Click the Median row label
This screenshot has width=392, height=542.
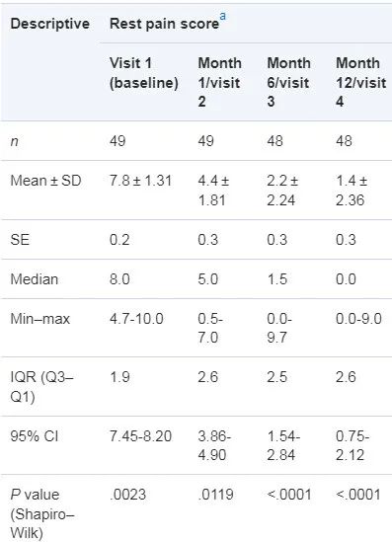pyautogui.click(x=35, y=279)
